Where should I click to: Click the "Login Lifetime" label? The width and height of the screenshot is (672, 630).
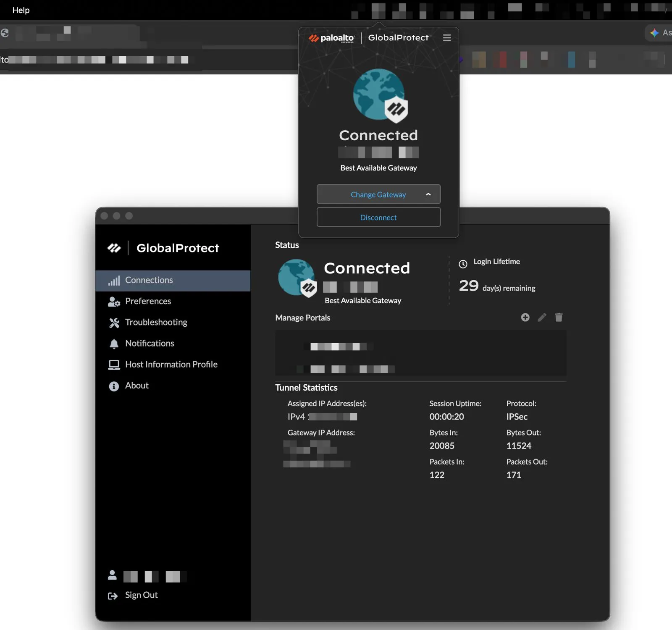496,262
